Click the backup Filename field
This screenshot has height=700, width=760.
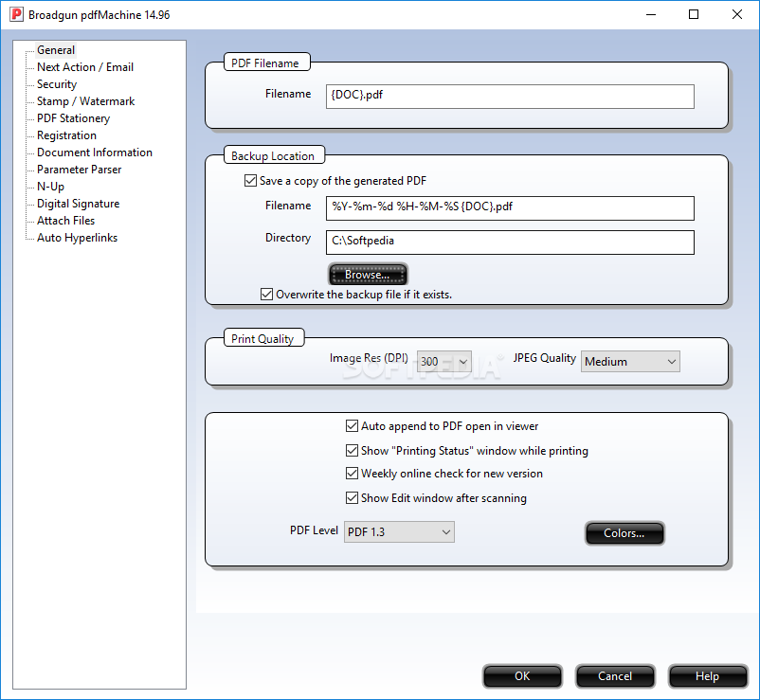click(510, 208)
